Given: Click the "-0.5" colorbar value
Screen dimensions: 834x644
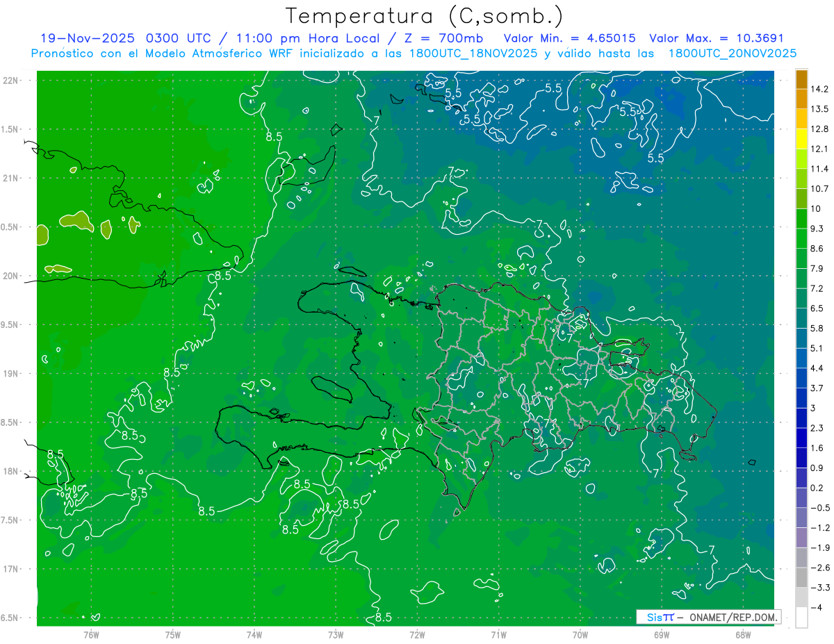Looking at the screenshot, I should click(820, 508).
